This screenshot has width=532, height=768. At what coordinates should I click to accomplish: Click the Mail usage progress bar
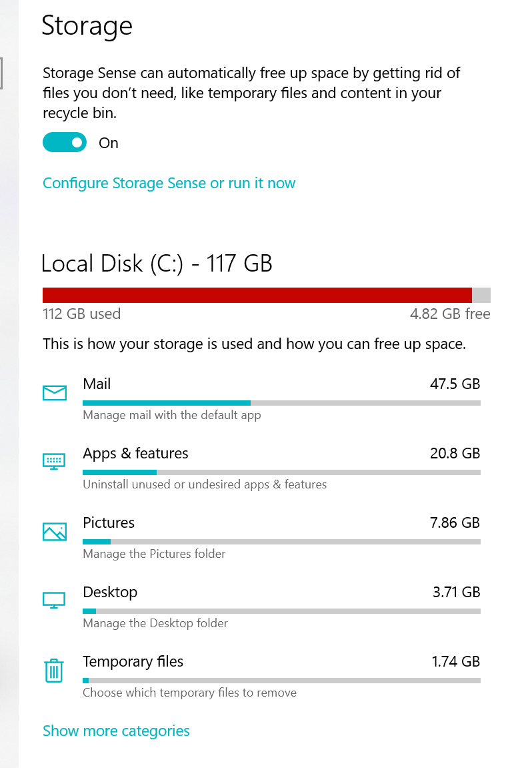pyautogui.click(x=281, y=403)
